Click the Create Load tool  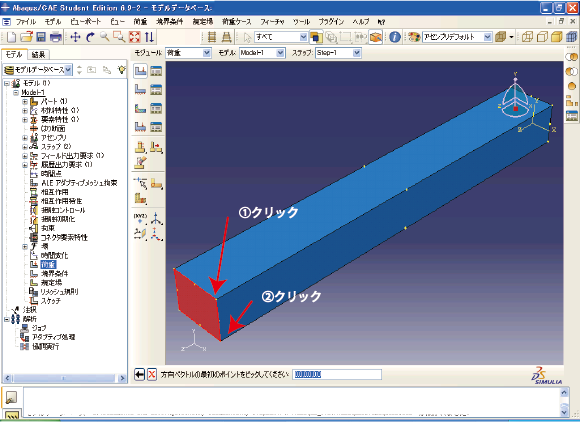click(141, 71)
